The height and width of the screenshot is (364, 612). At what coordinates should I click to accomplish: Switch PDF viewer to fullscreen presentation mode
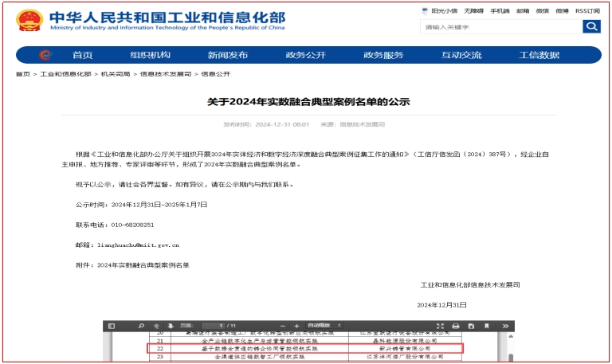pyautogui.click(x=440, y=326)
